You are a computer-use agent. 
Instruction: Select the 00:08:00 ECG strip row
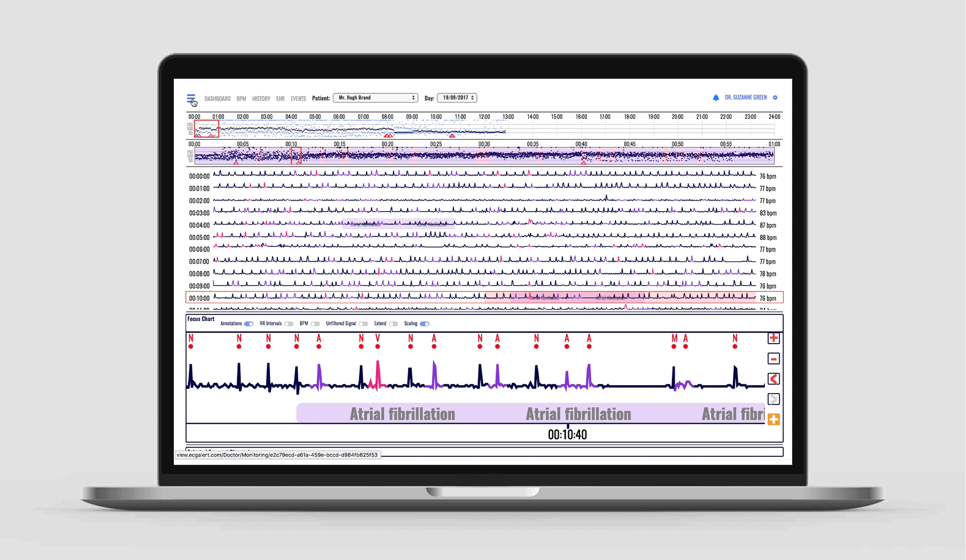tap(484, 274)
